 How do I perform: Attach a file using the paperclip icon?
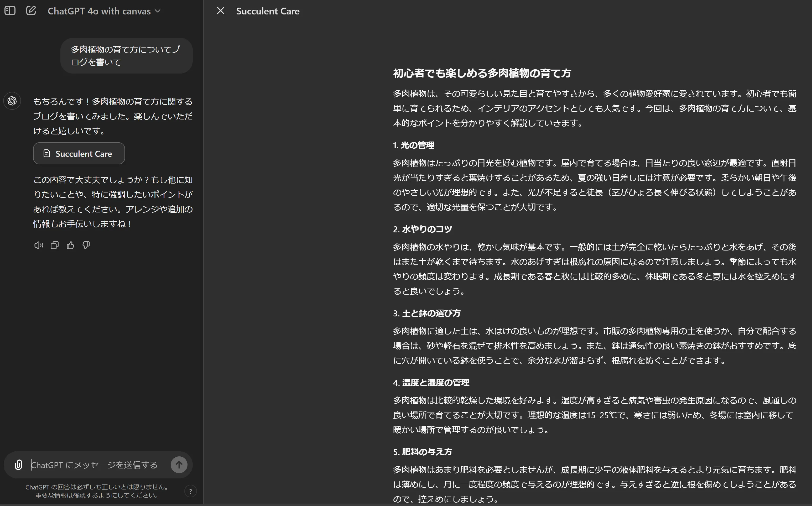pos(18,465)
